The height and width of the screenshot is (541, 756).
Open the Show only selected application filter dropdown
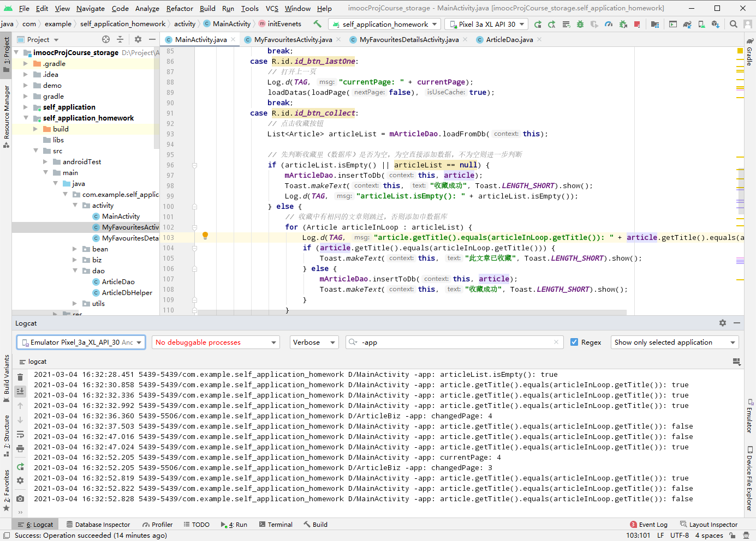coord(675,342)
